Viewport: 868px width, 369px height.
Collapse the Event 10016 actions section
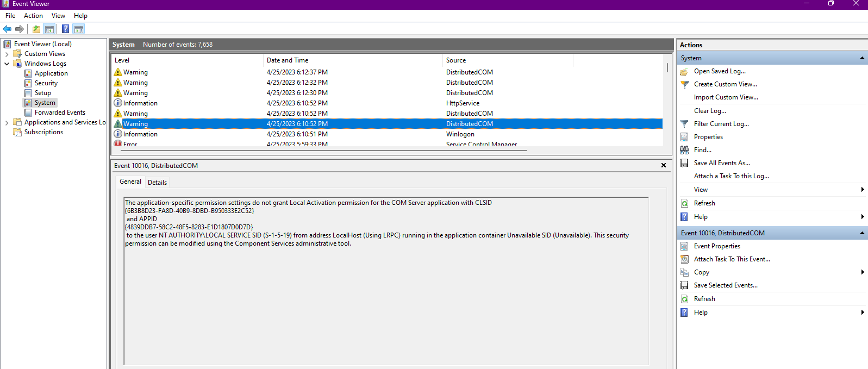click(x=862, y=233)
